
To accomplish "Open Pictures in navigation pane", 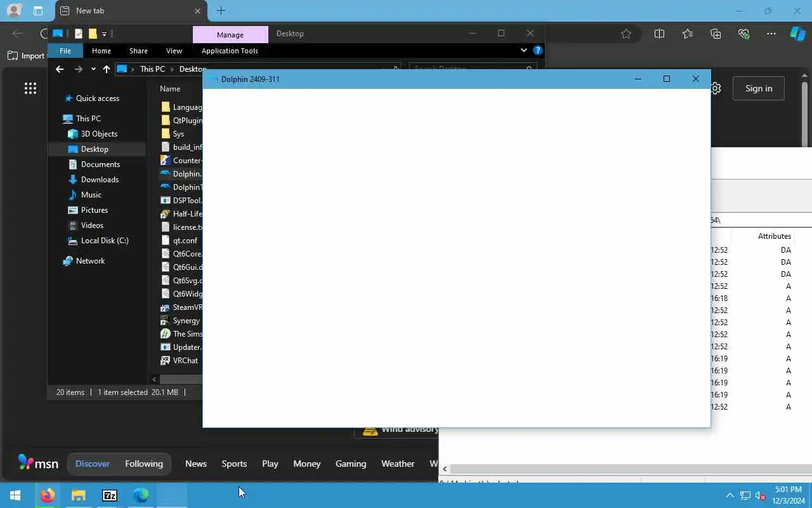I will pos(95,210).
